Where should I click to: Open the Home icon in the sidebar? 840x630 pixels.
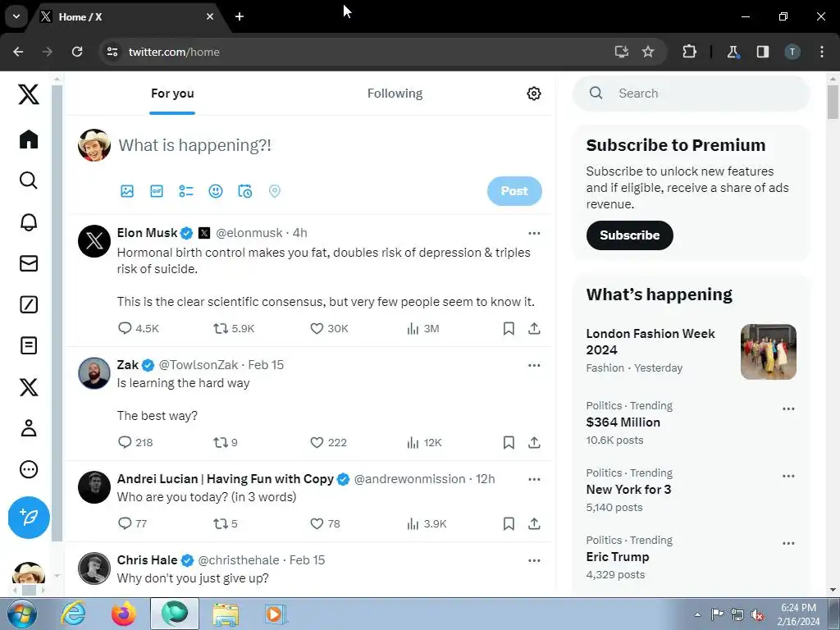(x=29, y=139)
